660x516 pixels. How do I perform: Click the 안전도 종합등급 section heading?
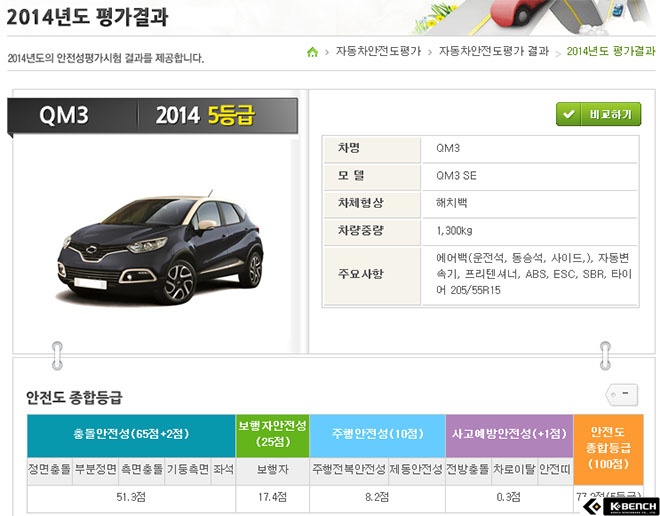(74, 397)
